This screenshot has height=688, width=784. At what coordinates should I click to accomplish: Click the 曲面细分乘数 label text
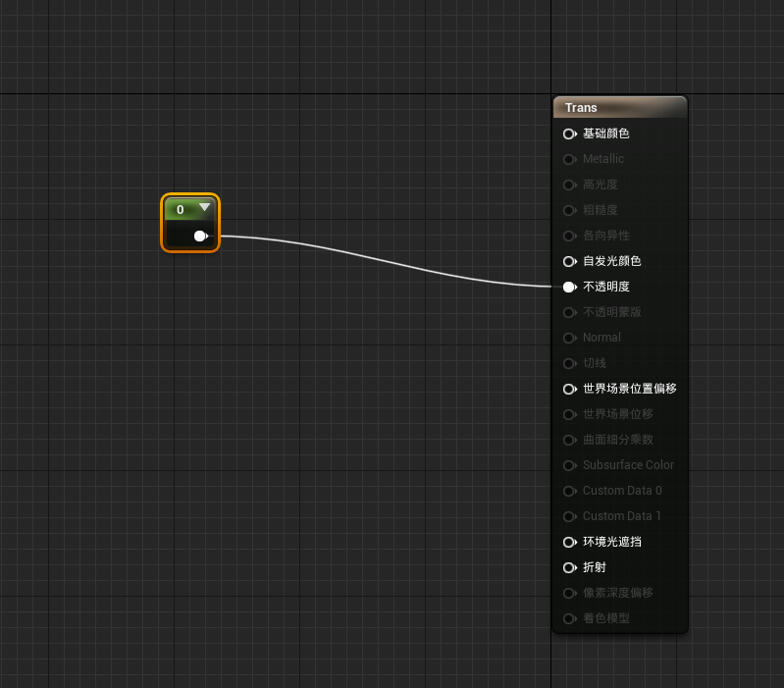618,440
